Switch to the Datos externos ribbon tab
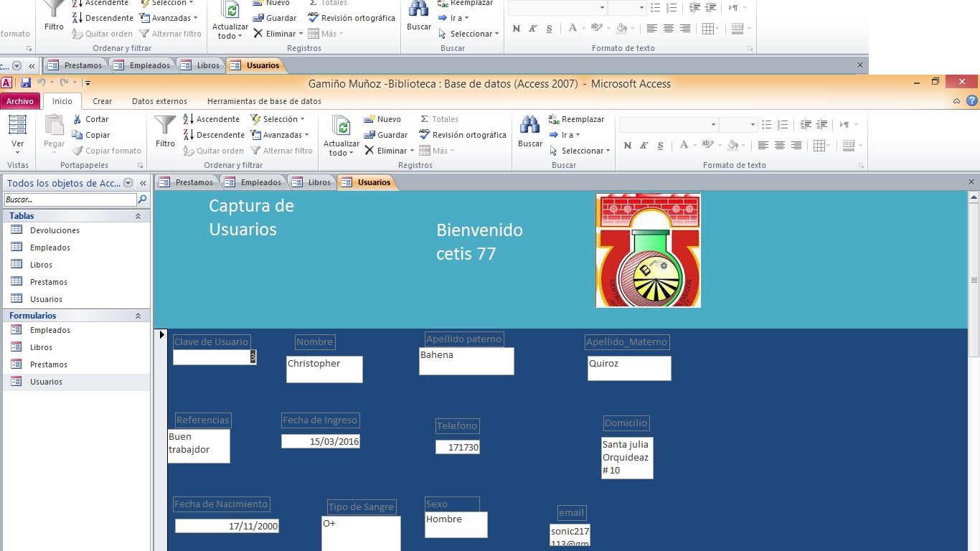This screenshot has height=551, width=980. coord(159,101)
